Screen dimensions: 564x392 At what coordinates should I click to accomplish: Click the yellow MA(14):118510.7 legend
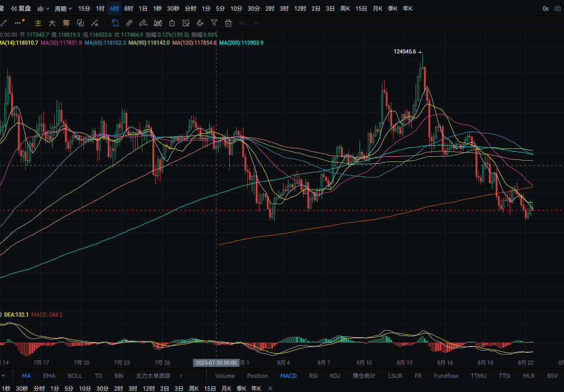point(19,43)
